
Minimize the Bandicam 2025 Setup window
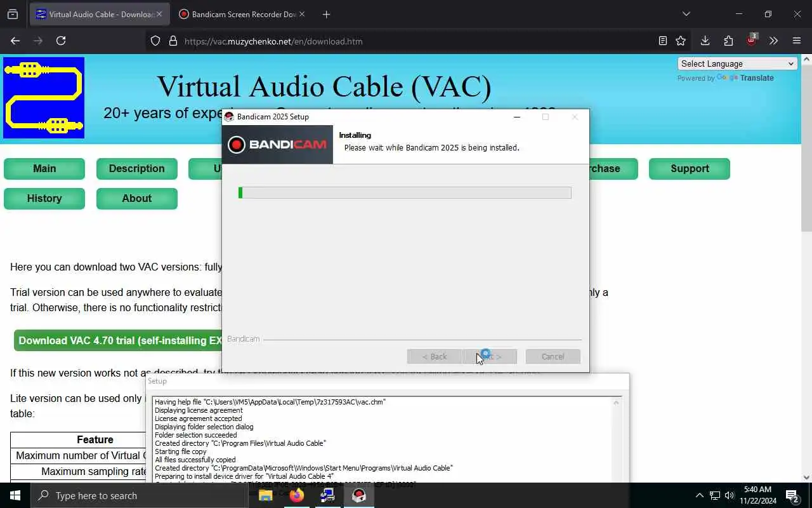[x=516, y=117]
